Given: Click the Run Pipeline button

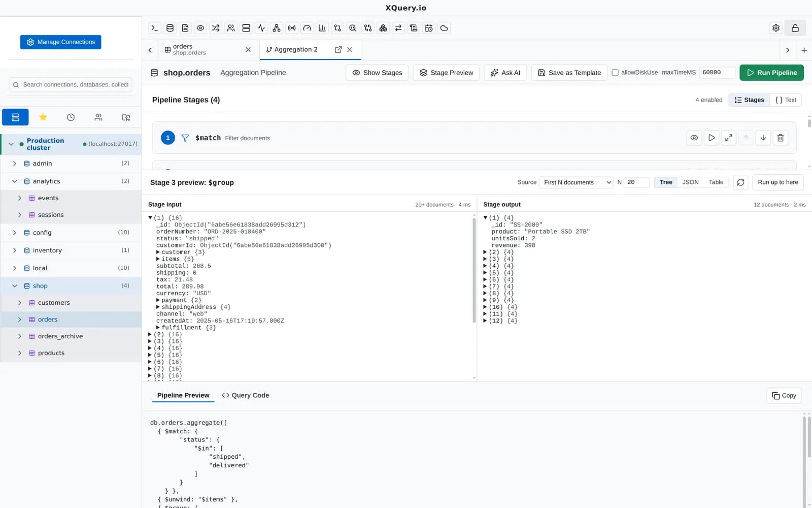Looking at the screenshot, I should (x=771, y=73).
